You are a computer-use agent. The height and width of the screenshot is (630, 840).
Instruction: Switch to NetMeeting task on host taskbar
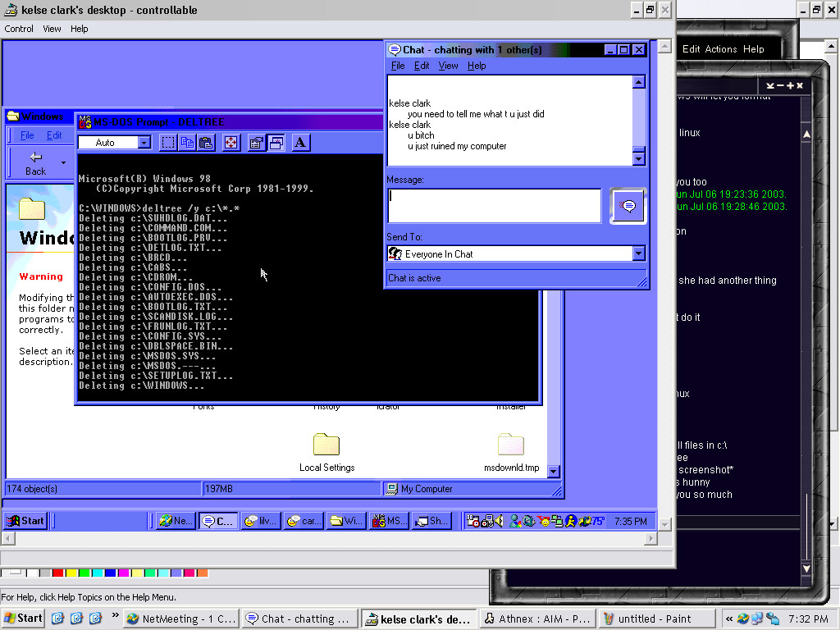180,619
